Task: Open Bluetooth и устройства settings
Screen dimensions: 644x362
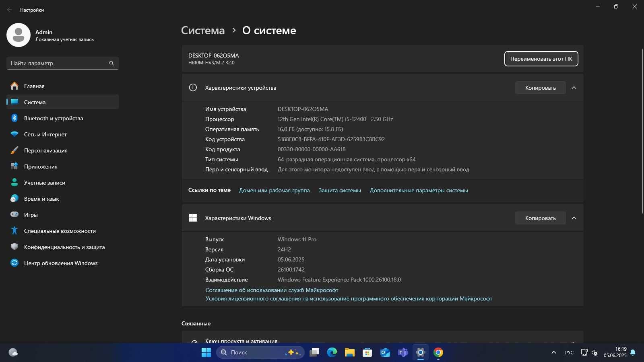Action: (x=63, y=118)
